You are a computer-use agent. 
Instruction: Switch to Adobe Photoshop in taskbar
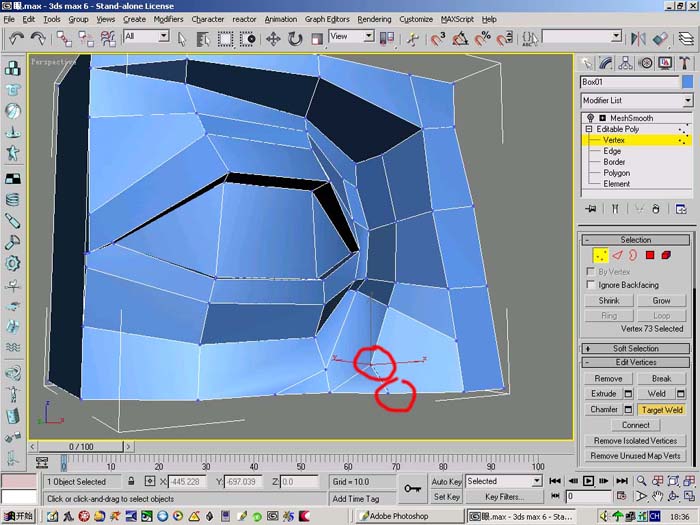point(409,516)
